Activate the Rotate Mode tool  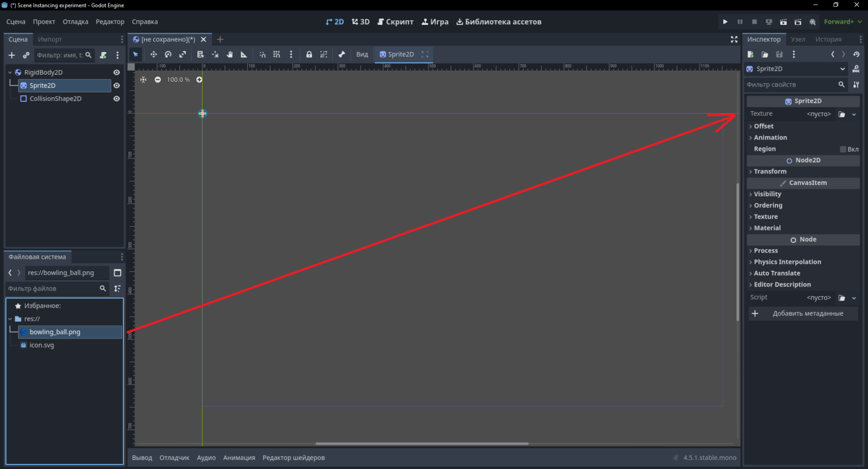tap(168, 54)
